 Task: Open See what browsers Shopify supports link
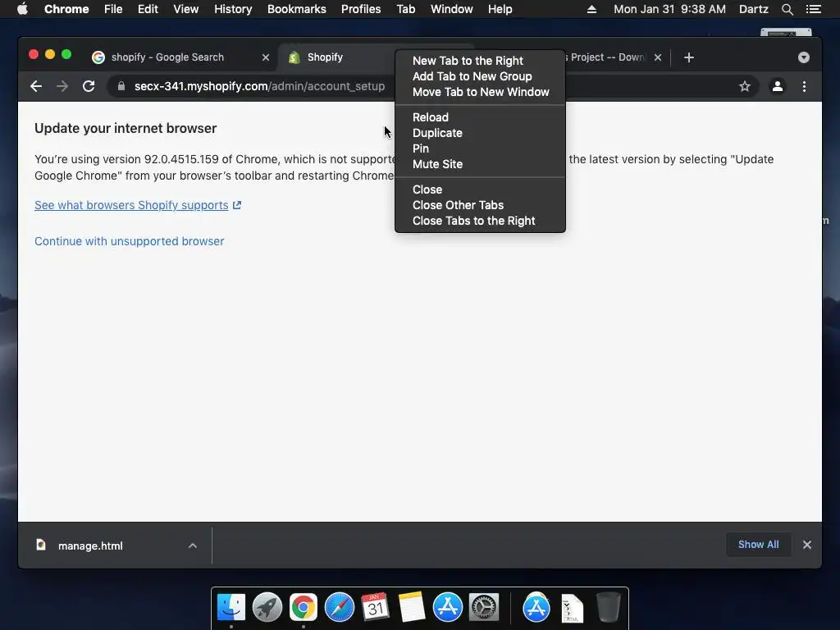[138, 205]
